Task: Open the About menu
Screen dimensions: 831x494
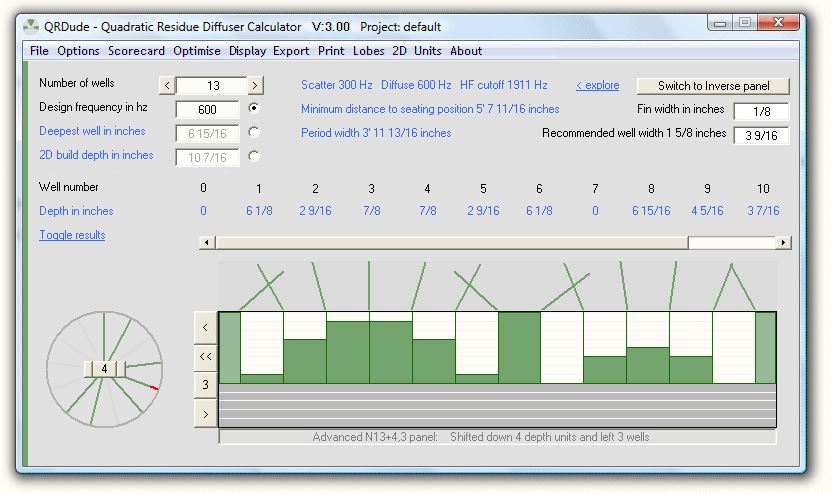Action: click(x=466, y=51)
